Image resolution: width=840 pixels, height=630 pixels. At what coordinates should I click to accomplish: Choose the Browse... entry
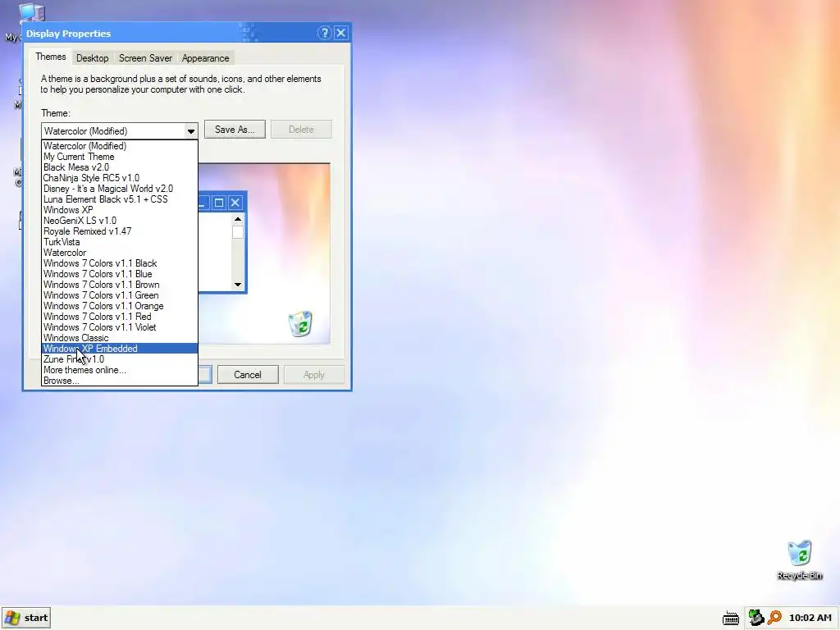click(x=120, y=381)
